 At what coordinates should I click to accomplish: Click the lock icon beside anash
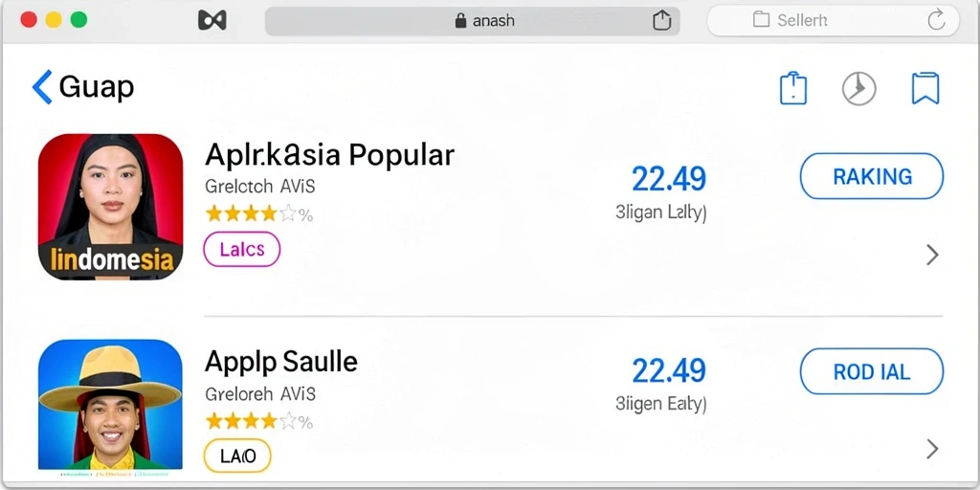point(460,21)
